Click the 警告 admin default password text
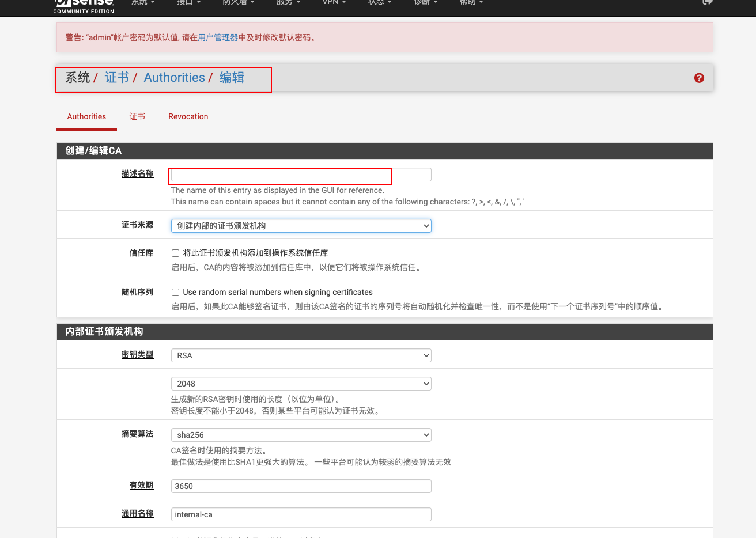The image size is (756, 538). point(190,37)
